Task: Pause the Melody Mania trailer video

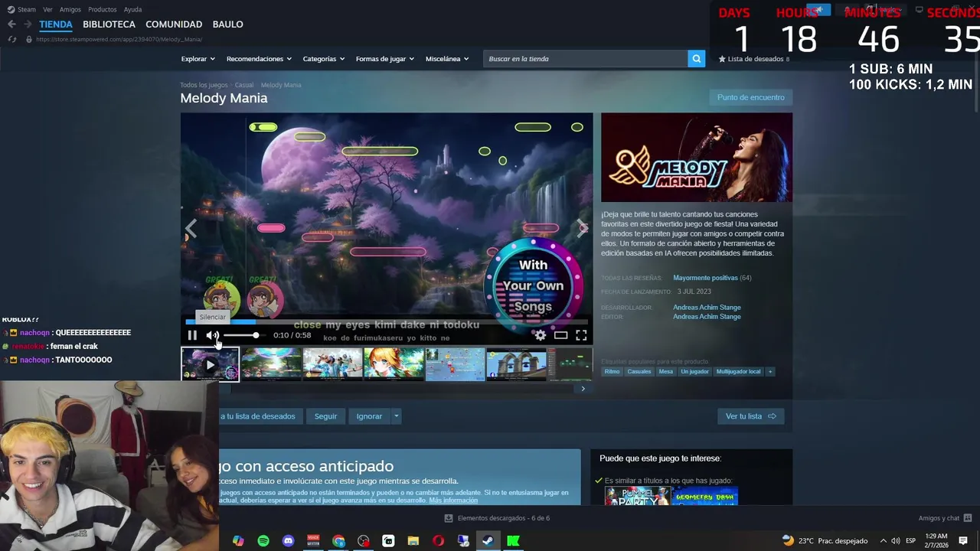Action: (x=192, y=335)
